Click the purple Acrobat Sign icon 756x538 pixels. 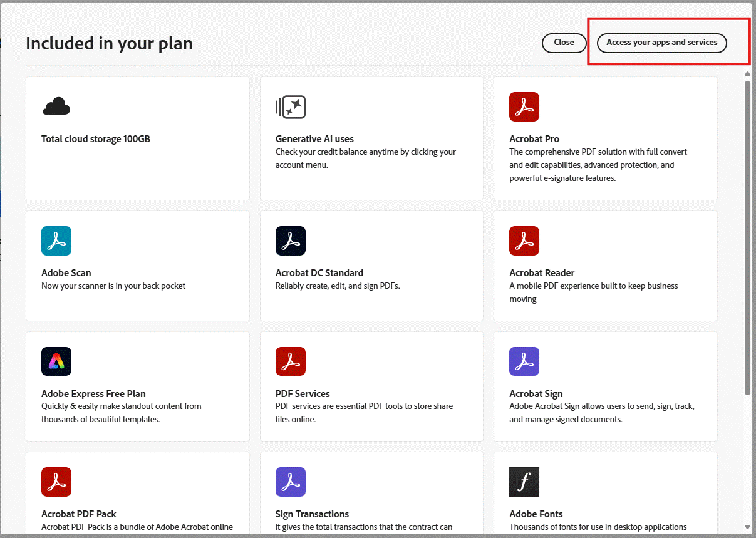tap(524, 361)
